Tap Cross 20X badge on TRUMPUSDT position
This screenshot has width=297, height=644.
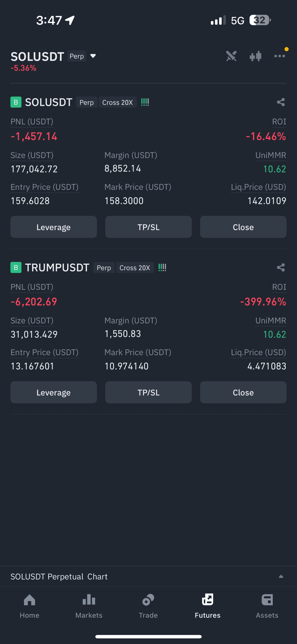coord(135,268)
